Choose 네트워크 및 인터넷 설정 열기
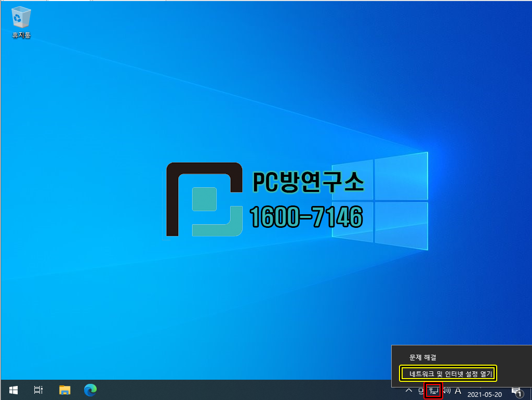Image resolution: width=532 pixels, height=400 pixels. click(x=450, y=374)
